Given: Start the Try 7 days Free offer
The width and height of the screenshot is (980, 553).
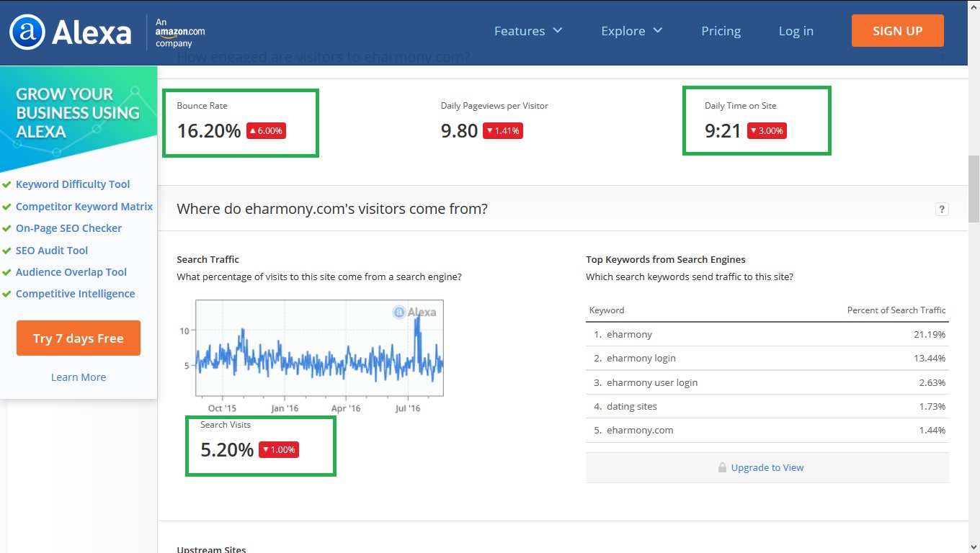Looking at the screenshot, I should (79, 338).
